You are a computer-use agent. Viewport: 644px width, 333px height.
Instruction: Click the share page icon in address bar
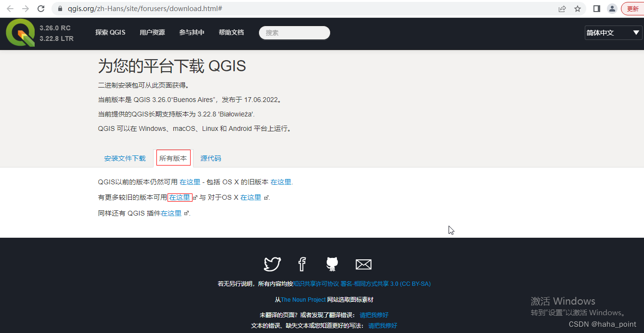562,9
